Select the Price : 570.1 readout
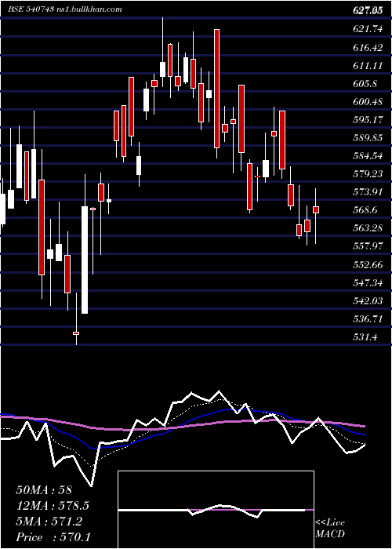This screenshot has width=392, height=549. (x=53, y=537)
